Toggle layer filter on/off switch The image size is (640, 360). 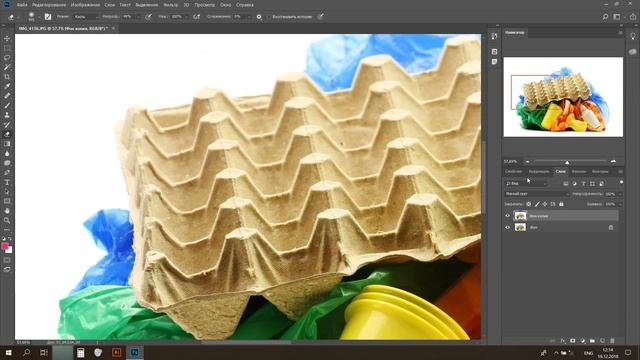point(621,182)
